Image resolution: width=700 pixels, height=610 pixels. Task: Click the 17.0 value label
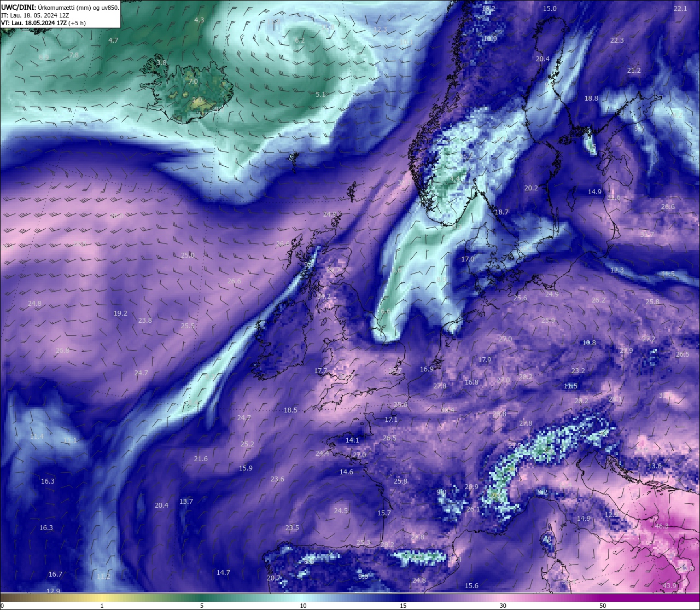pyautogui.click(x=468, y=259)
